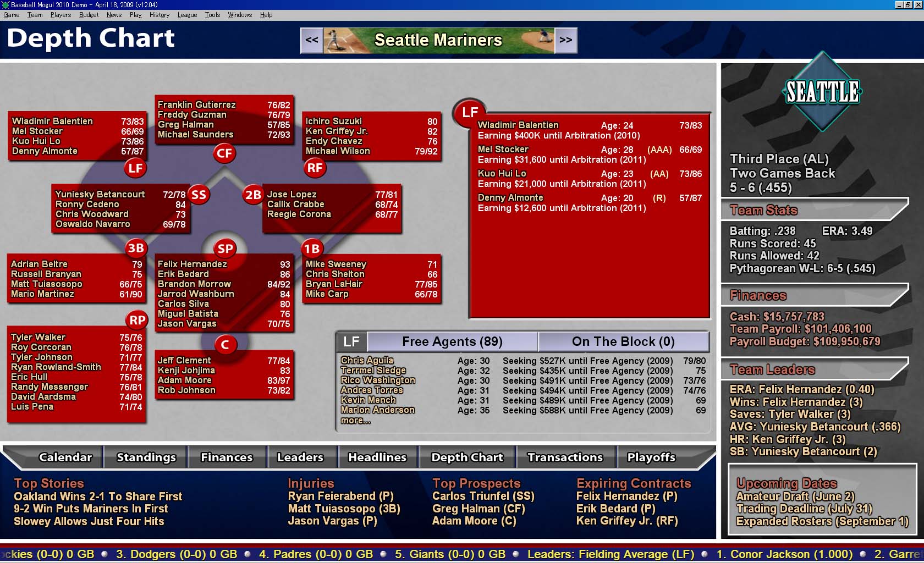Click the LF position badge on the field
924x563 pixels.
pyautogui.click(x=135, y=168)
